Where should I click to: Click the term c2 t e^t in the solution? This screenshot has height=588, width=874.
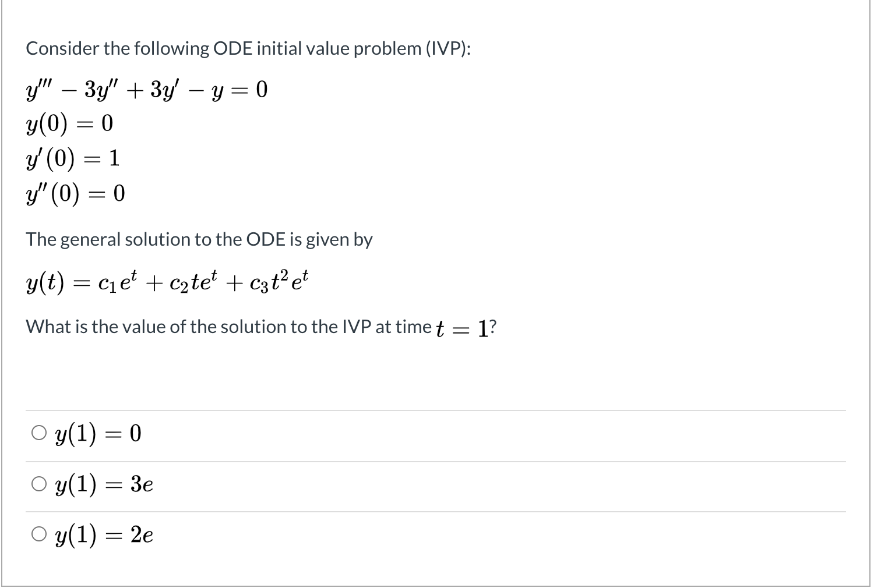tap(192, 282)
